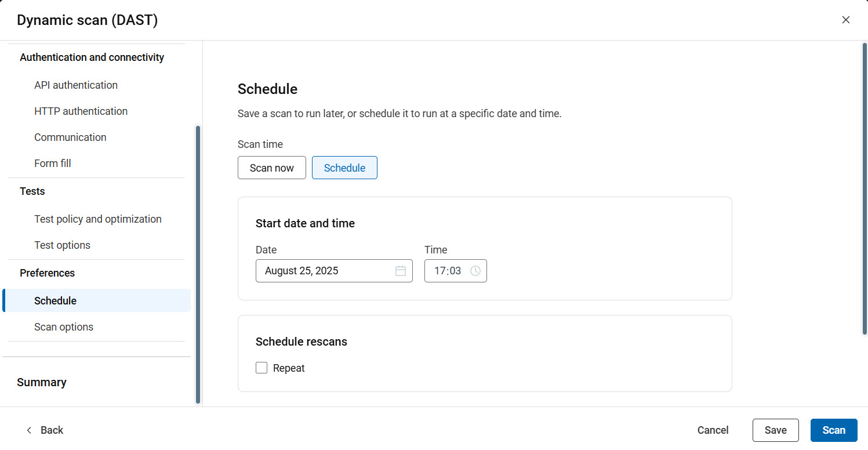Viewport: 868px width, 450px height.
Task: Open Scan options under Preferences
Action: point(64,326)
